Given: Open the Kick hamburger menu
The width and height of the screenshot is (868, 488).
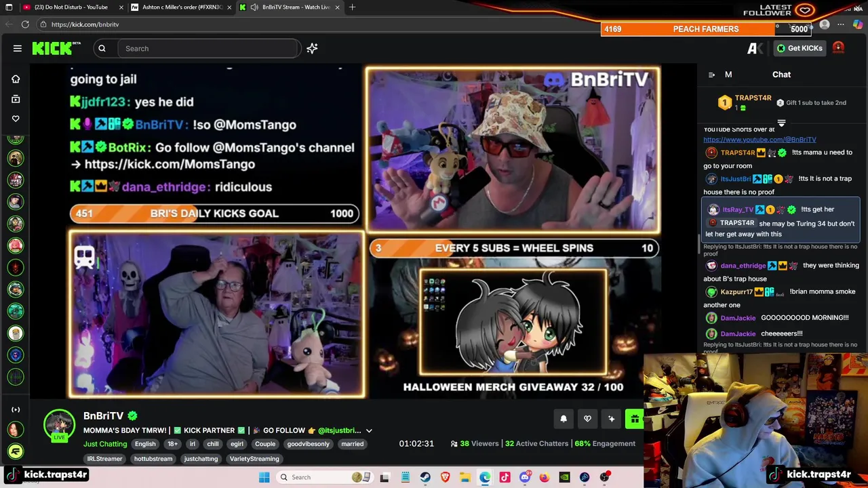Looking at the screenshot, I should (x=18, y=48).
